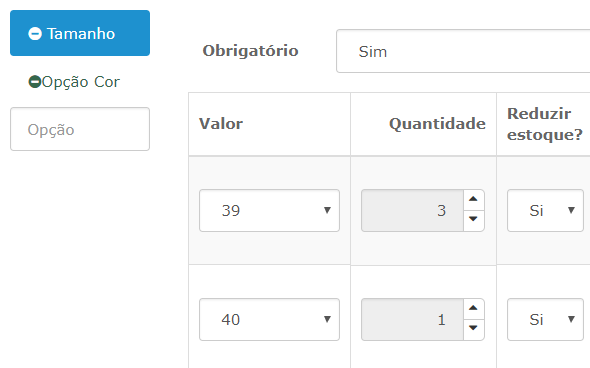Increase quantity for size 39
The height and width of the screenshot is (368, 590).
[x=473, y=199]
